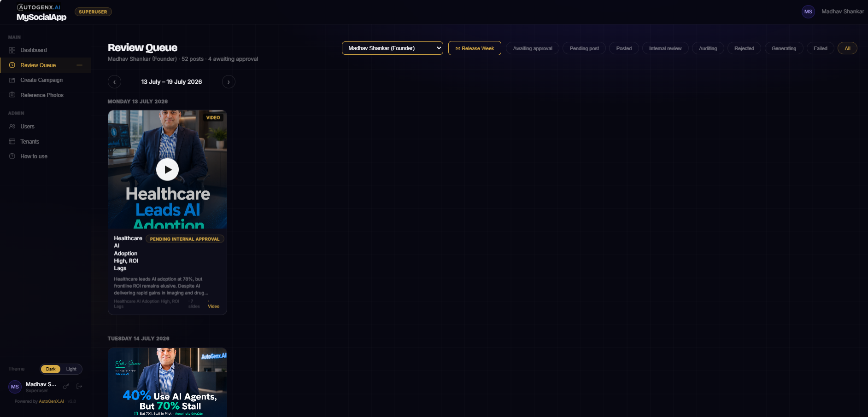This screenshot has width=868, height=417.
Task: Switch theme to Light
Action: 71,369
